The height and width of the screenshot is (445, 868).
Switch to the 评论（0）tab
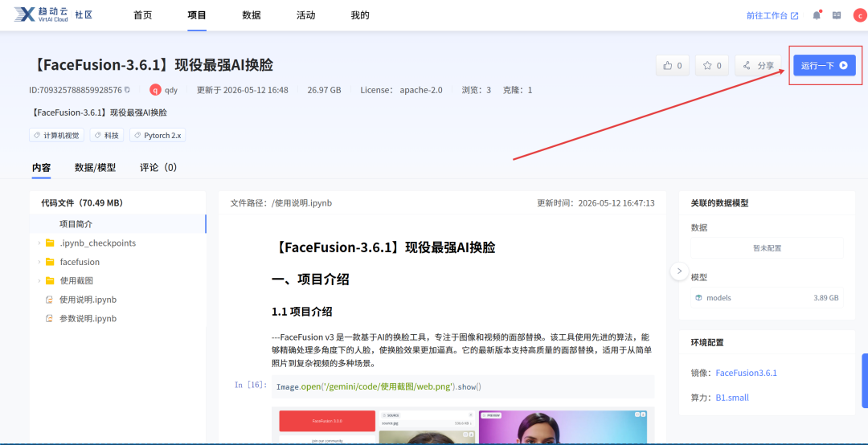coord(159,168)
